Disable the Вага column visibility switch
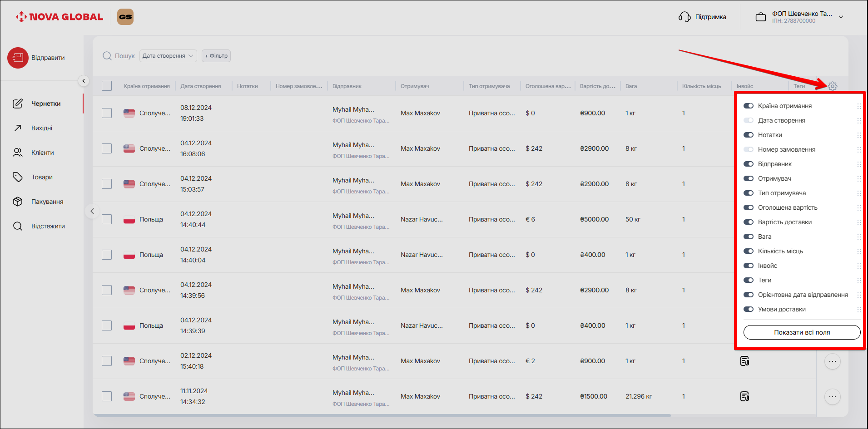Image resolution: width=868 pixels, height=429 pixels. pos(748,237)
